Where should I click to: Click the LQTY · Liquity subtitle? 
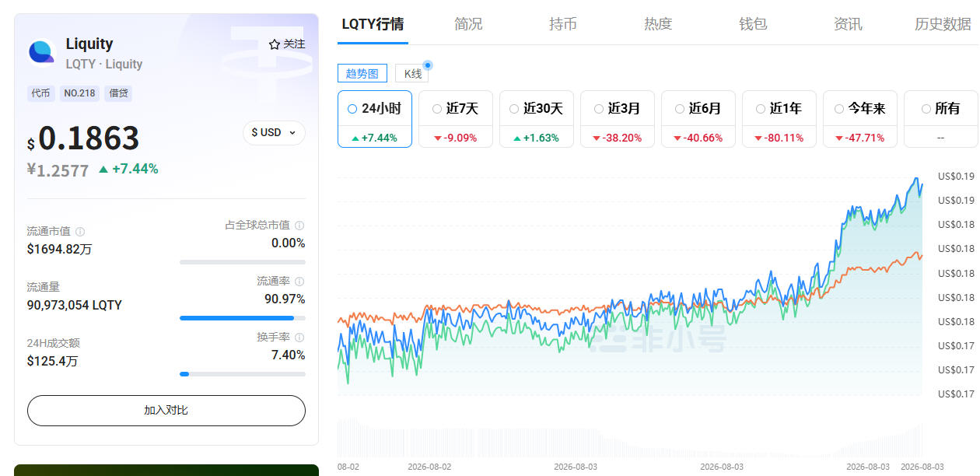104,64
